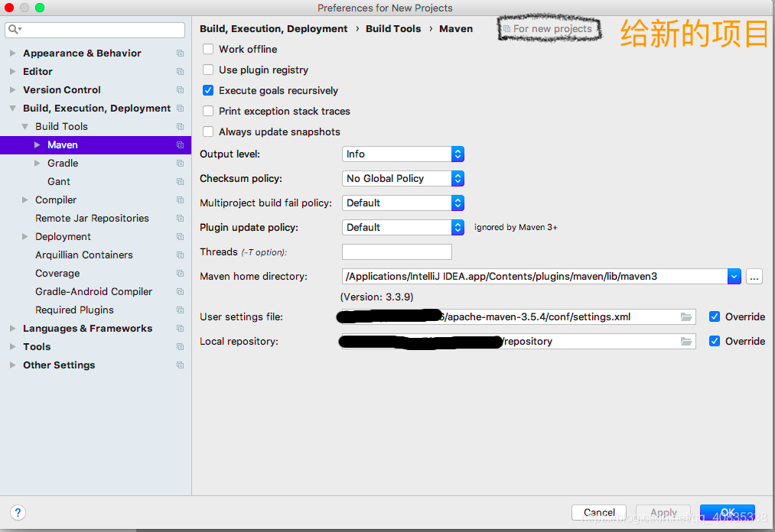775x532 pixels.
Task: Open the Checksum policy dropdown
Action: [403, 178]
